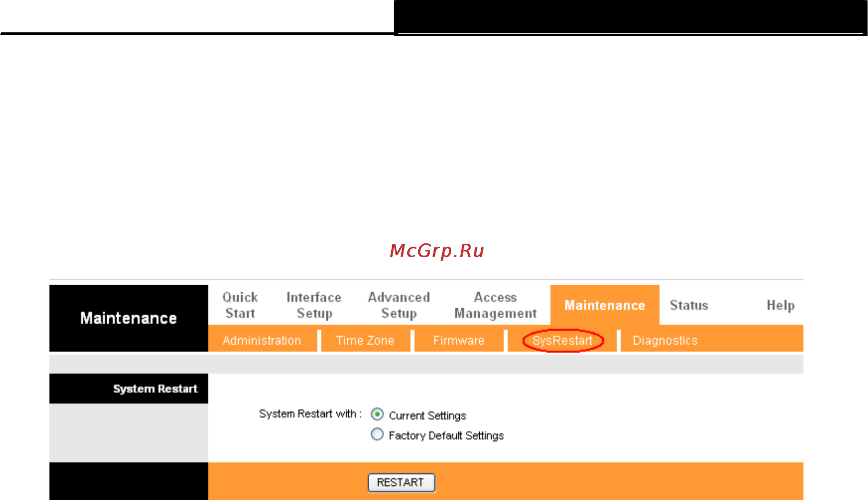Select Factory Default Settings radio option
The height and width of the screenshot is (500, 868).
[377, 434]
